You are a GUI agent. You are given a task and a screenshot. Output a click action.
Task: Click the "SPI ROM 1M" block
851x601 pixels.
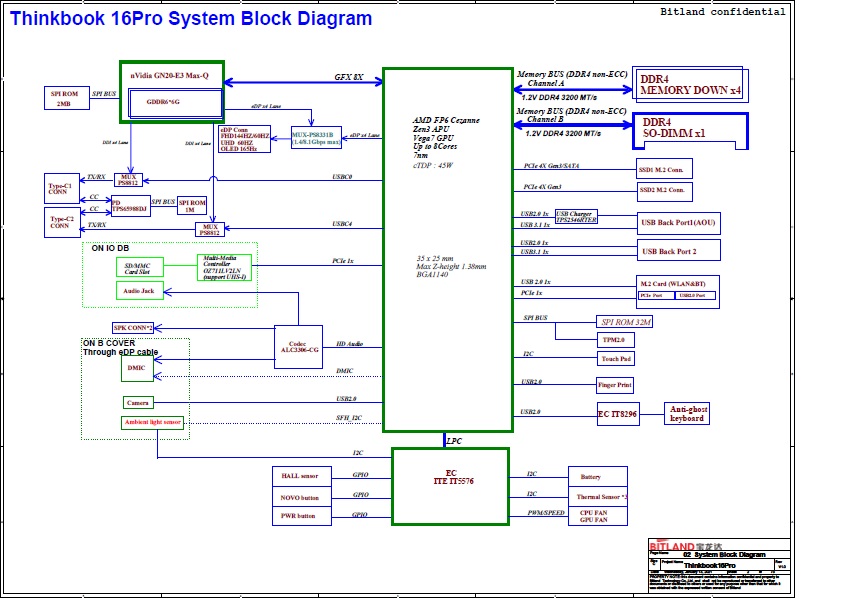192,206
